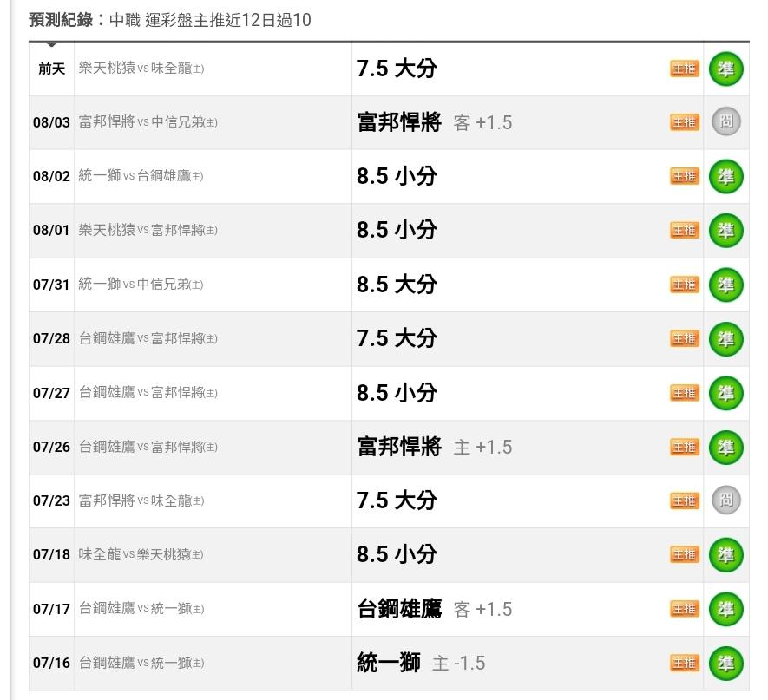Click the 7.5 大分 prediction for 07/28
The height and width of the screenshot is (700, 768).
[x=397, y=339]
